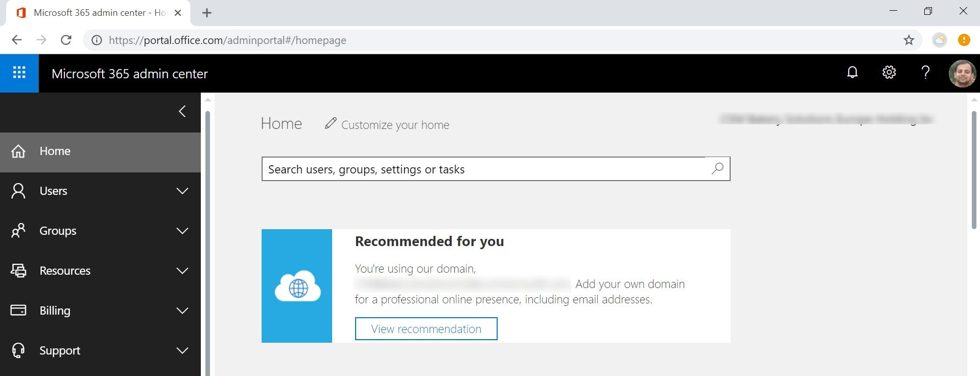Open the user profile picture menu
Image resolution: width=980 pixels, height=376 pixels.
pos(962,73)
